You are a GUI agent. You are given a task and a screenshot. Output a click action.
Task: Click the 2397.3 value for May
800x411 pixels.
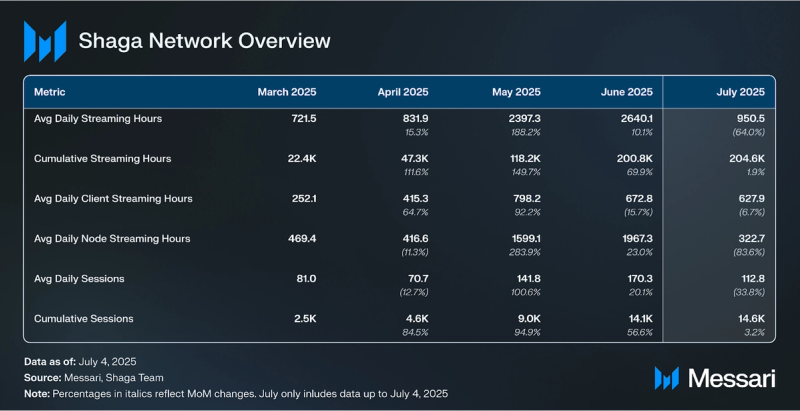pyautogui.click(x=524, y=119)
